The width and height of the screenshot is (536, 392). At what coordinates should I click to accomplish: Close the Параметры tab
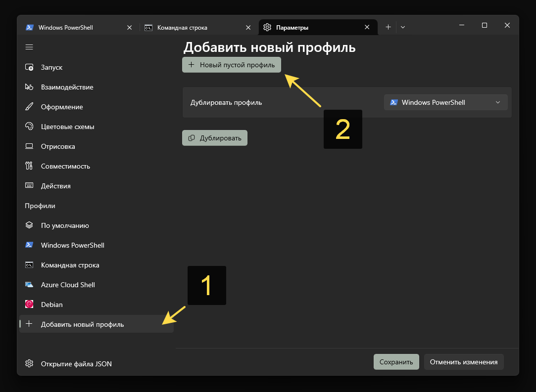coord(367,27)
